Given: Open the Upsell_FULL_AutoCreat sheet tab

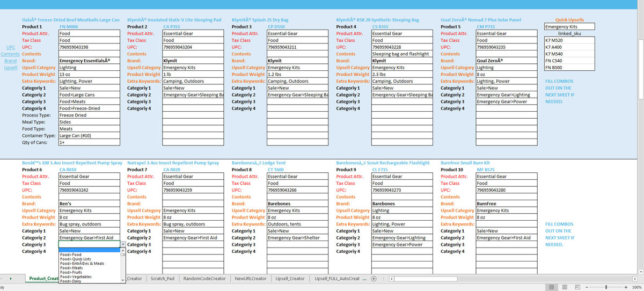Looking at the screenshot, I should pos(338,279).
